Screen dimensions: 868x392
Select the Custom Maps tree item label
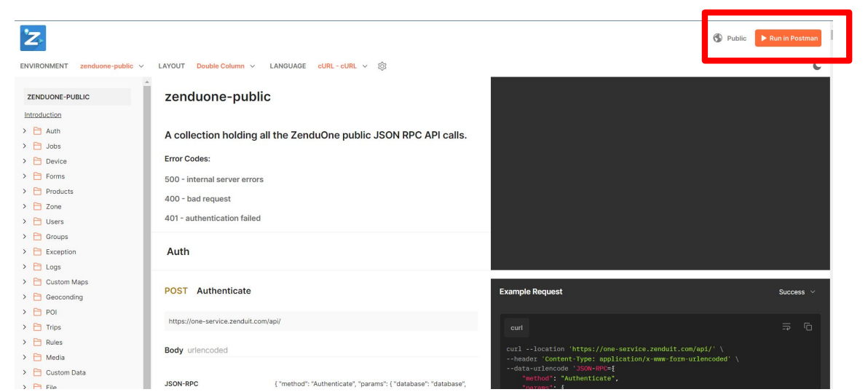[x=67, y=282]
